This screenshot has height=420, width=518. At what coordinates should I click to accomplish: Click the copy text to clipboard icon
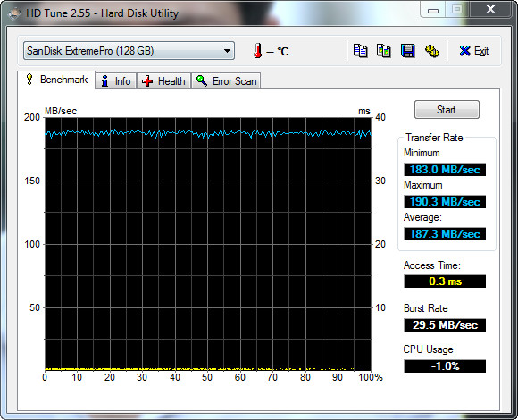tap(360, 51)
